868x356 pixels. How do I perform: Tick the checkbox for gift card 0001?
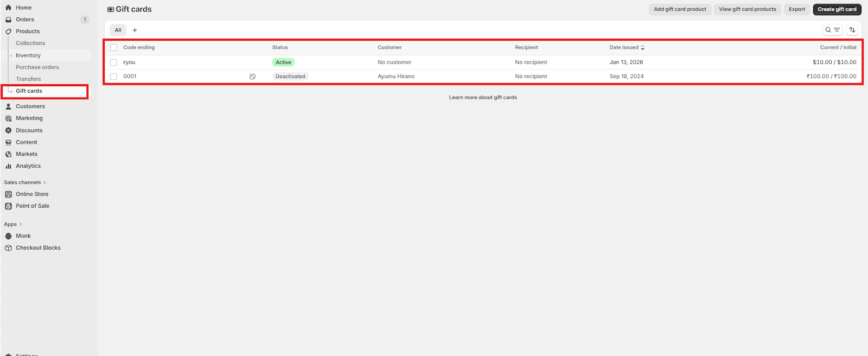(x=113, y=77)
